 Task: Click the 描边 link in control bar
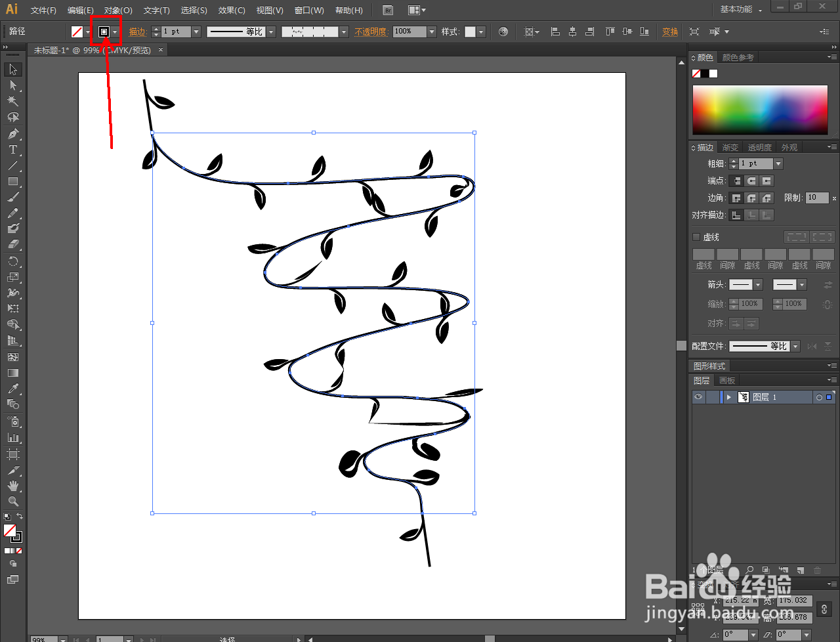(x=138, y=32)
